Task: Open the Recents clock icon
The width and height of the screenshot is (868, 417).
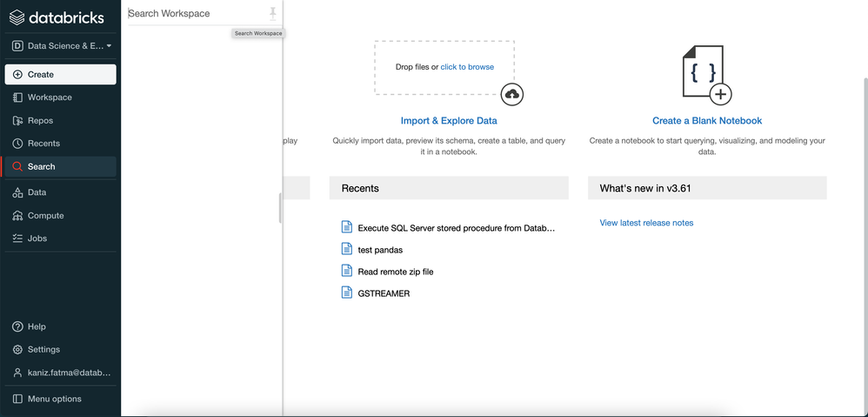Action: [17, 144]
